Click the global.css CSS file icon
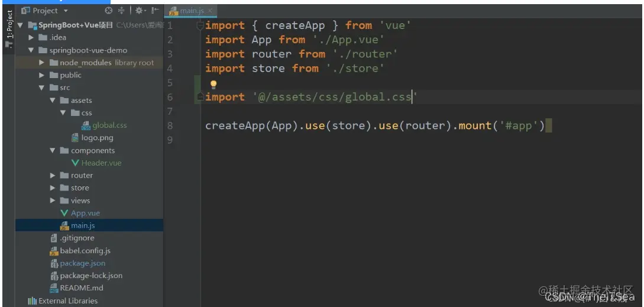Screen dimensions: 644x307 [x=86, y=125]
